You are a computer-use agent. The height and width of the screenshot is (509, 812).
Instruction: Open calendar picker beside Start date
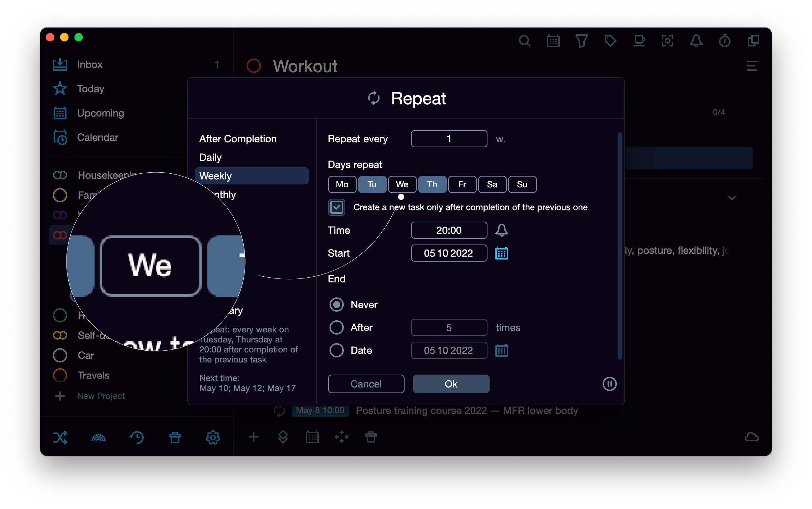[x=502, y=253]
